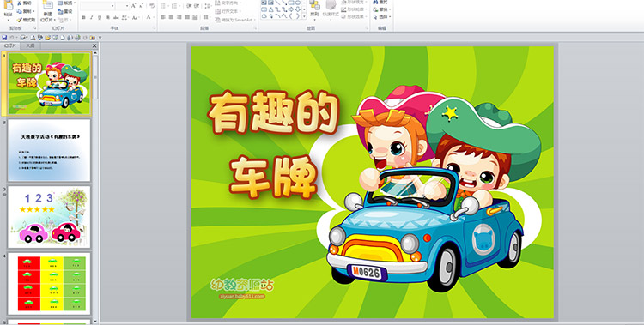The image size is (644, 325).
Task: Click the Save icon in quick access toolbar
Action: [x=4, y=38]
